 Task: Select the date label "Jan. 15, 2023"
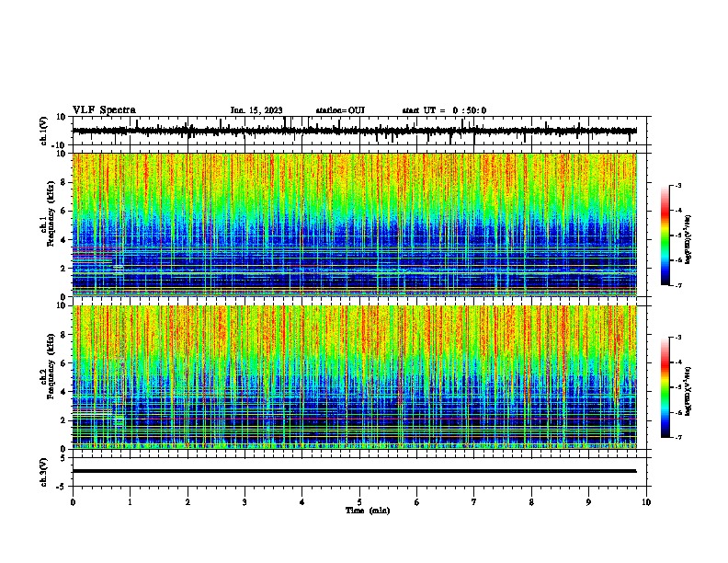pos(256,110)
